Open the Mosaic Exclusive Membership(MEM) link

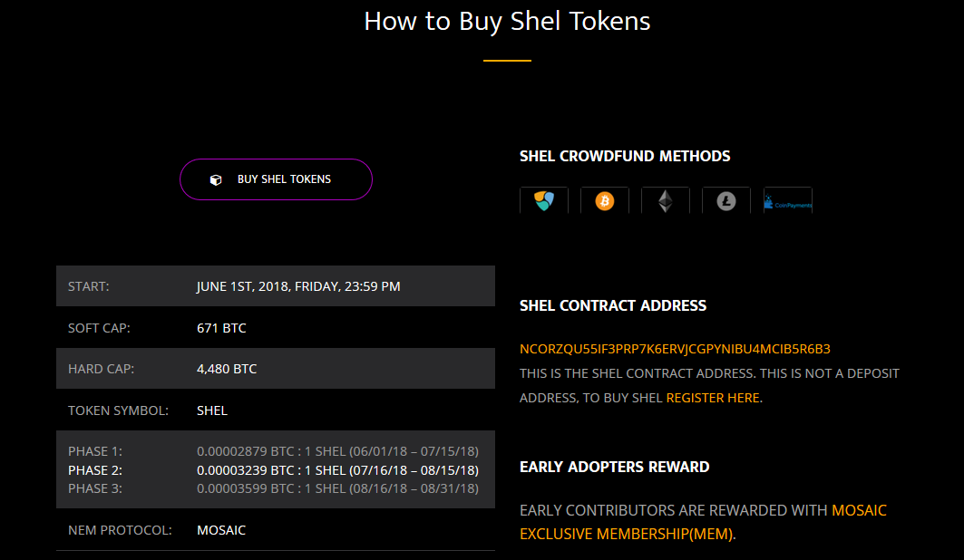click(x=703, y=522)
